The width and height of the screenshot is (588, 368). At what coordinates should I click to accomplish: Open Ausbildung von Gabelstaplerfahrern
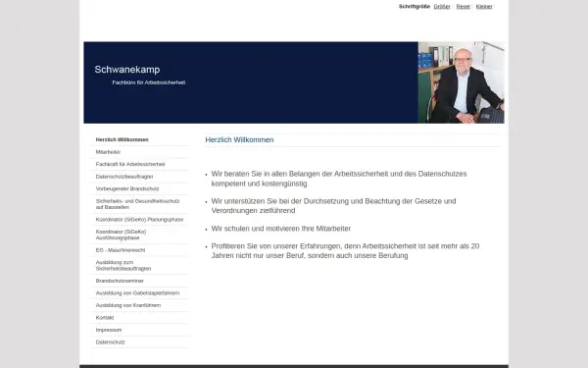pyautogui.click(x=137, y=292)
